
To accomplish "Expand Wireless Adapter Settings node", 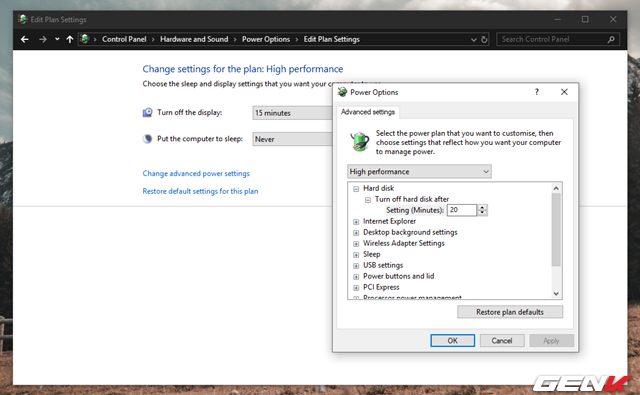I will [356, 244].
